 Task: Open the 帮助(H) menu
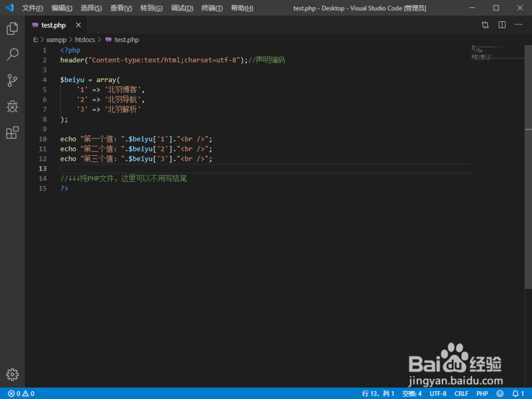point(242,8)
